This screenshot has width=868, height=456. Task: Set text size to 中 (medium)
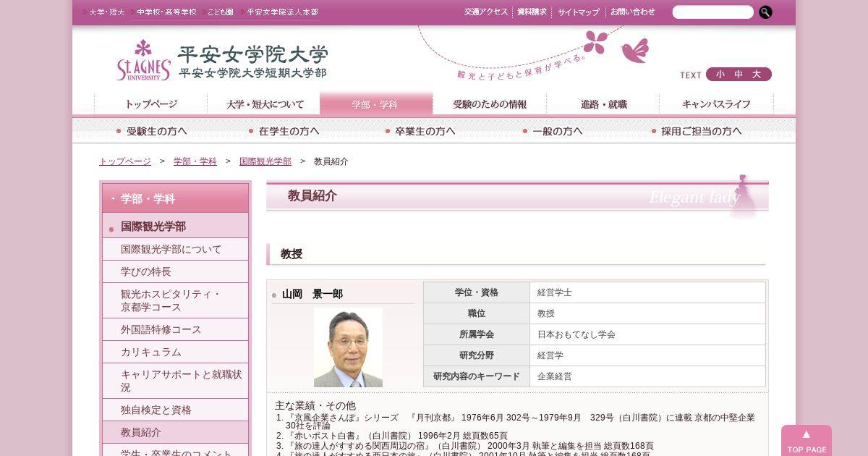(x=739, y=75)
